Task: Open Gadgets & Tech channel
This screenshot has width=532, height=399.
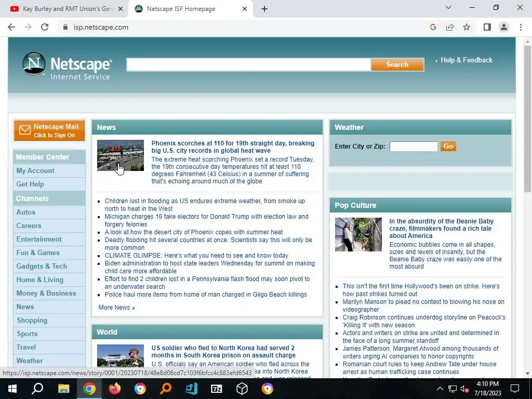Action: (42, 267)
